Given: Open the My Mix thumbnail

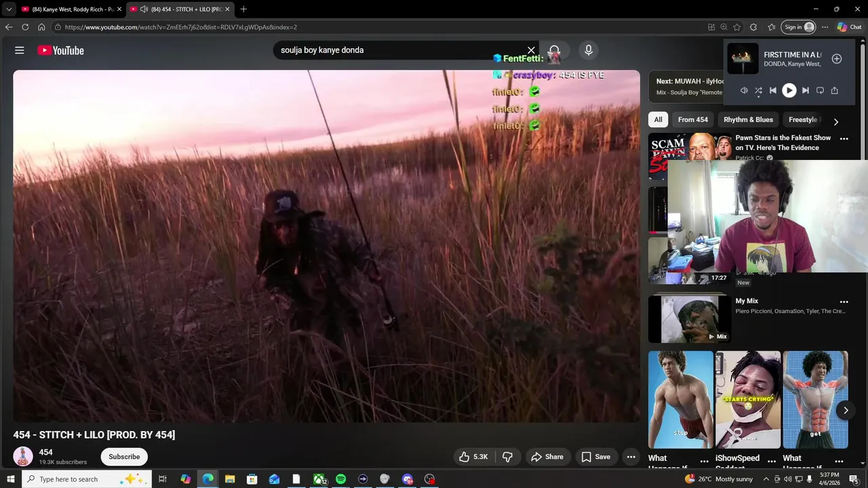Looking at the screenshot, I should tap(689, 319).
